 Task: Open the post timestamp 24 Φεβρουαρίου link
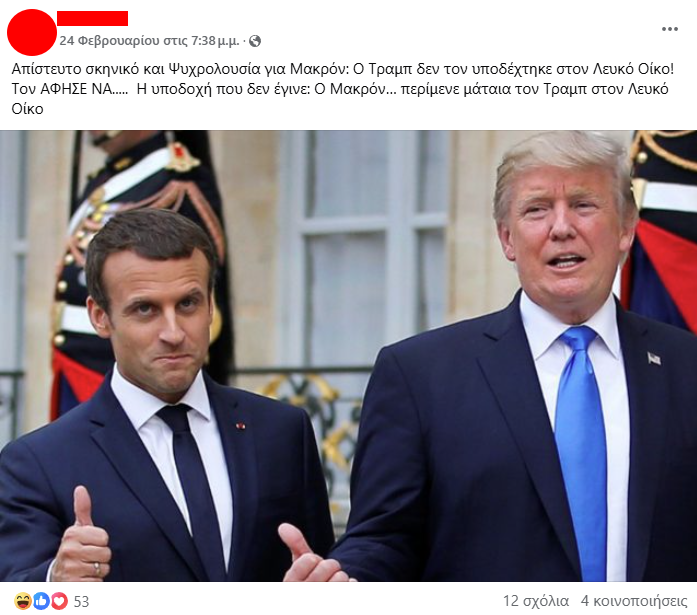(149, 41)
